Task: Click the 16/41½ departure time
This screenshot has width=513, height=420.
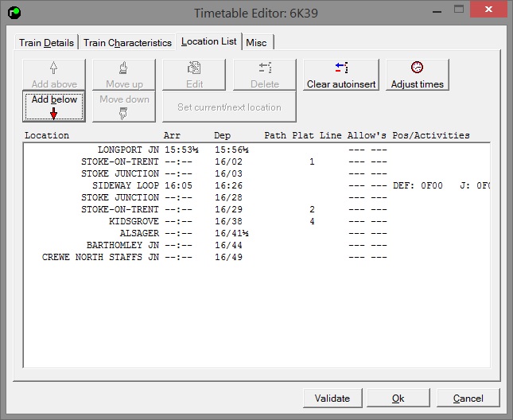Action: click(231, 233)
